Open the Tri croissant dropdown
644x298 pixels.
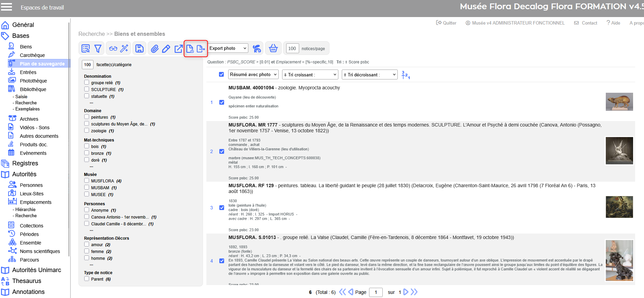(310, 75)
